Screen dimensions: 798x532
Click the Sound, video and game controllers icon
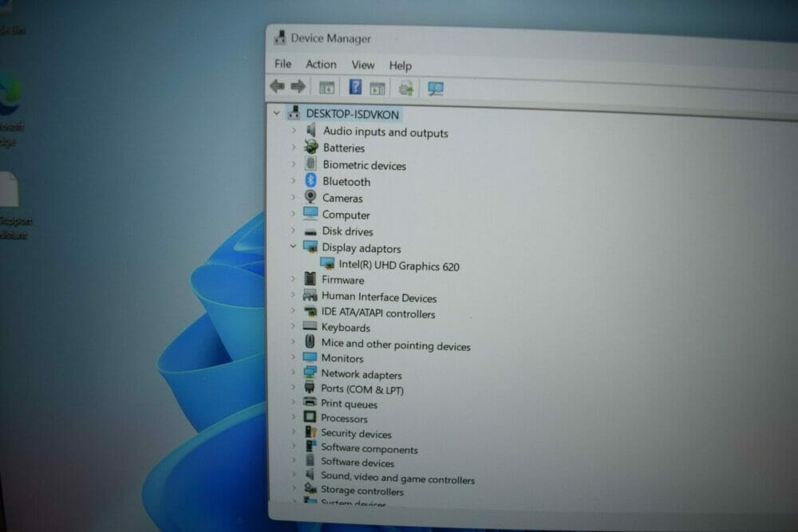tap(310, 475)
